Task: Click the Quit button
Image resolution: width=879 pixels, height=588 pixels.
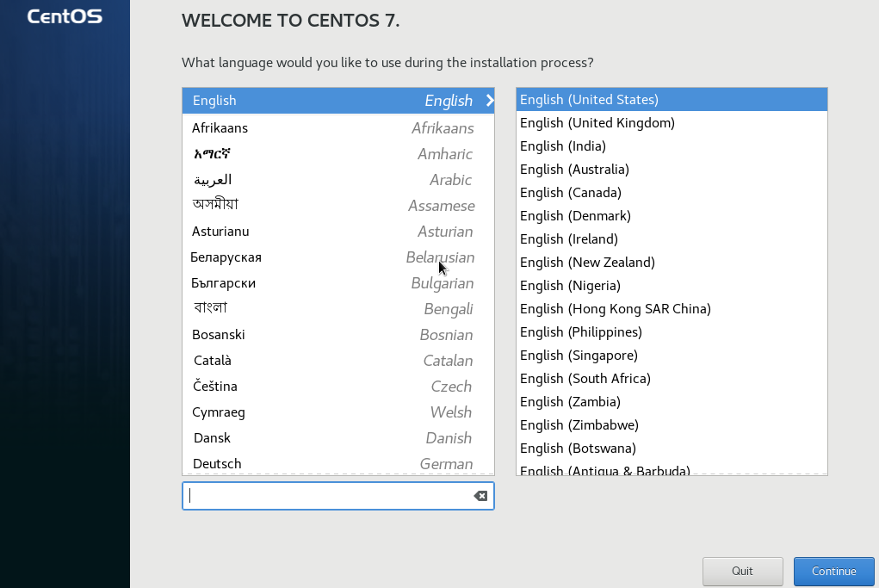Action: click(742, 571)
